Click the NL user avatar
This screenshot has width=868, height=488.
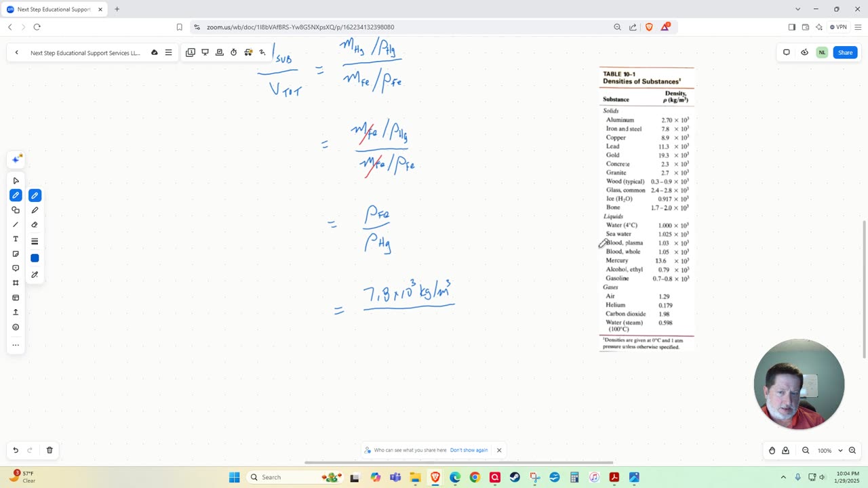(x=822, y=52)
